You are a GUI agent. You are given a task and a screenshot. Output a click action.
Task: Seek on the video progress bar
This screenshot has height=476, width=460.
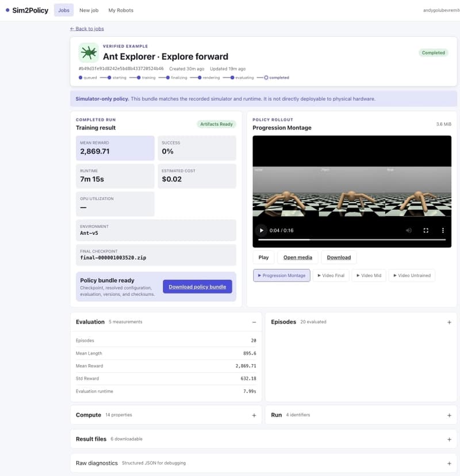pyautogui.click(x=352, y=239)
